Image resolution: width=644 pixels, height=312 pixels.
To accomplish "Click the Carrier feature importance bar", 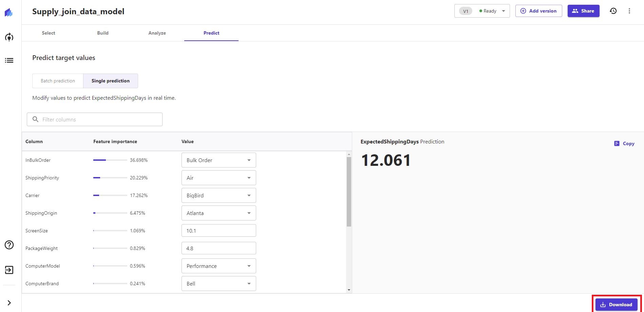I will click(110, 195).
